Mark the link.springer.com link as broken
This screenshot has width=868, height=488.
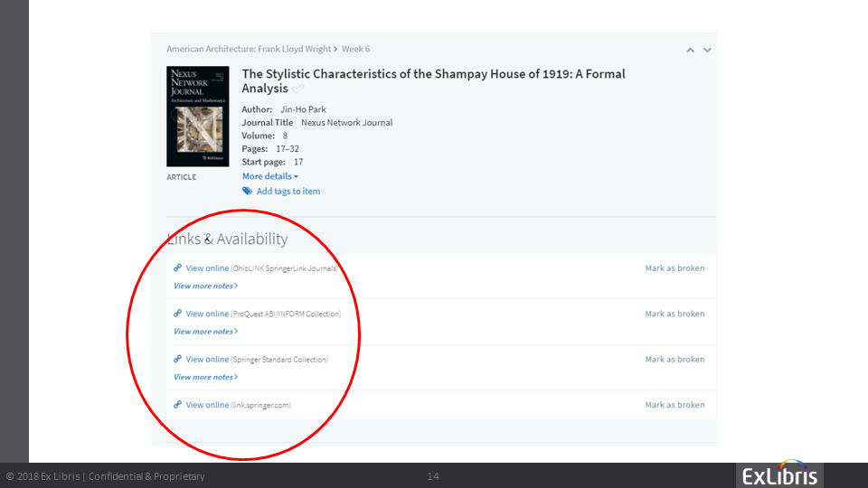tap(674, 405)
